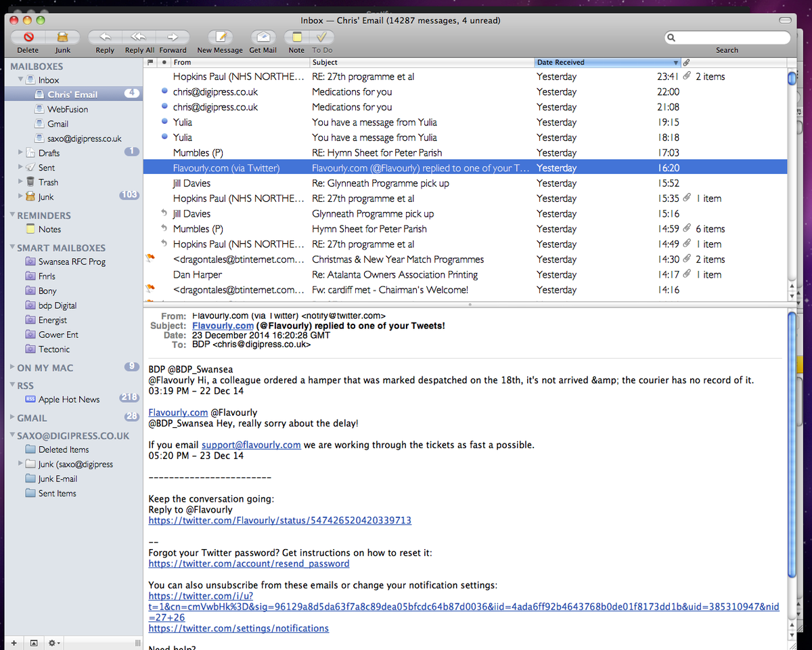812x650 pixels.
Task: Open the Trash mailbox
Action: click(48, 182)
